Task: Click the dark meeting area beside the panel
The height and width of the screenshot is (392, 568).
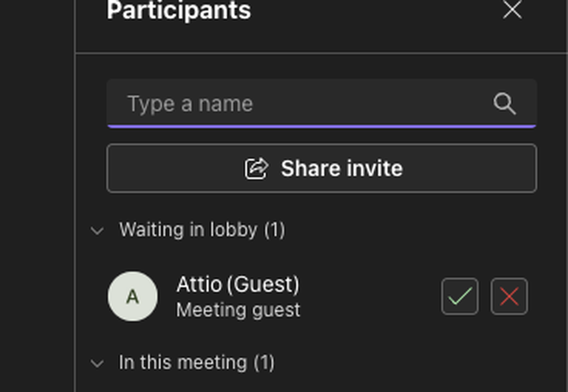Action: coord(37,196)
